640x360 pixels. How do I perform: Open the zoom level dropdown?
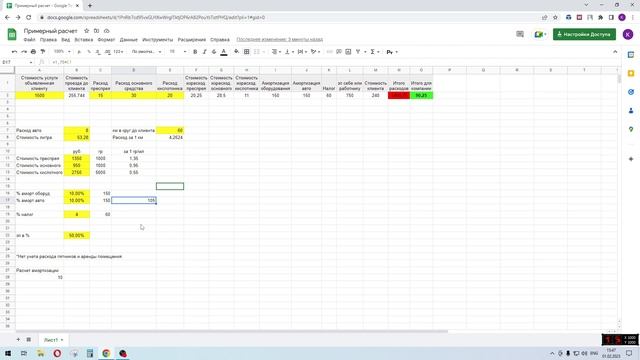62,52
